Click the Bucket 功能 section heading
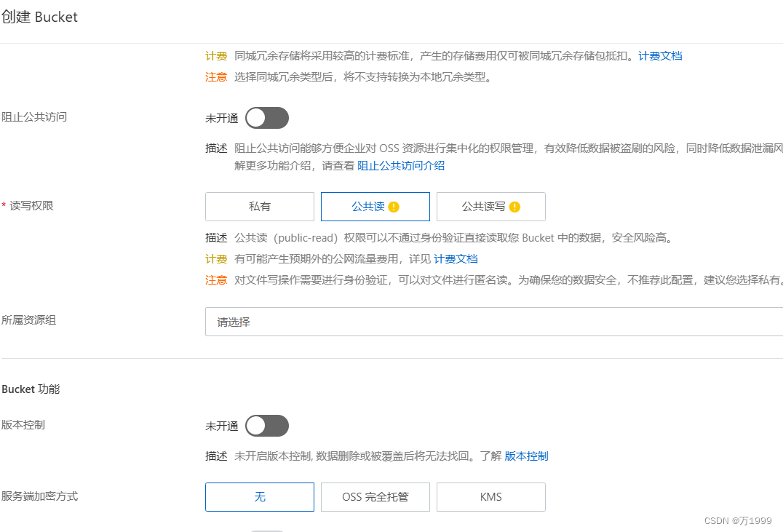The width and height of the screenshot is (783, 532). [x=31, y=389]
